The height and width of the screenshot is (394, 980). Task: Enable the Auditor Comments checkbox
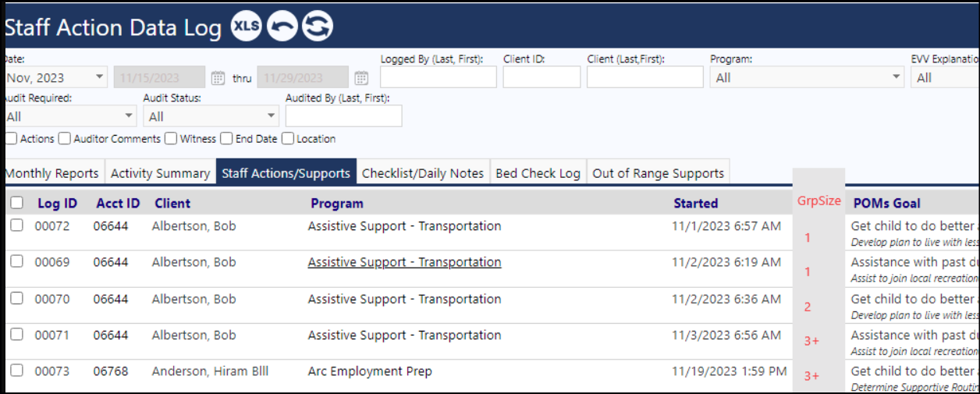click(65, 139)
